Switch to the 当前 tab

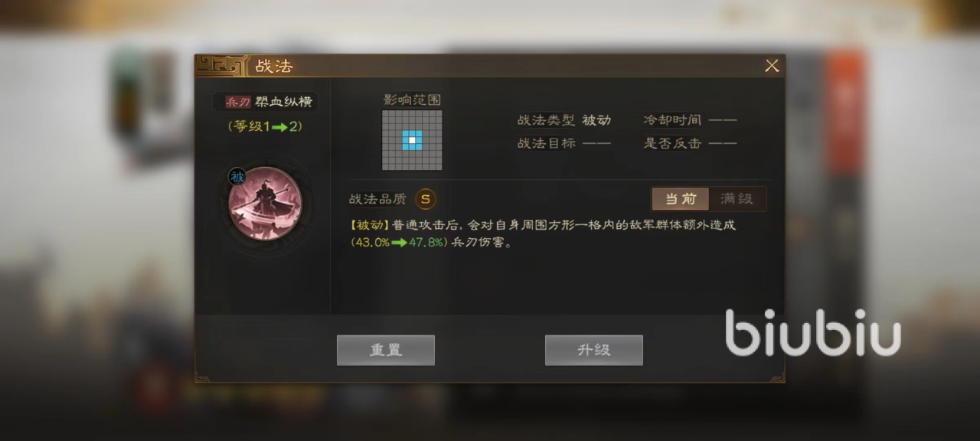click(681, 199)
